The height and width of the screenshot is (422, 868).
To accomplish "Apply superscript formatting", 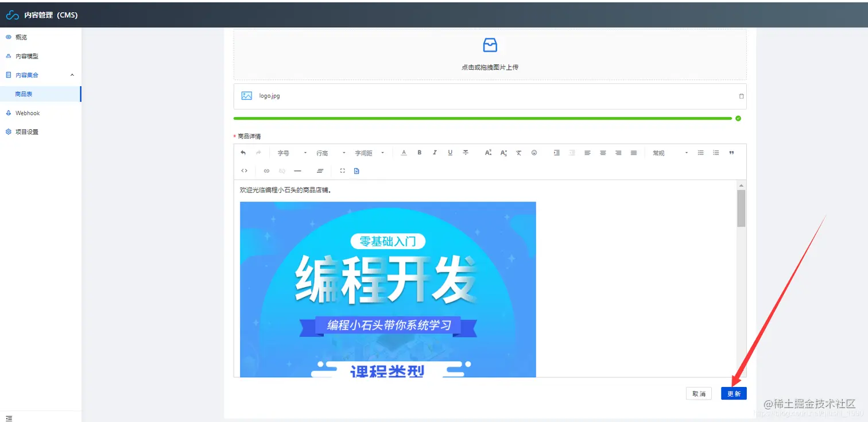I will (x=488, y=153).
